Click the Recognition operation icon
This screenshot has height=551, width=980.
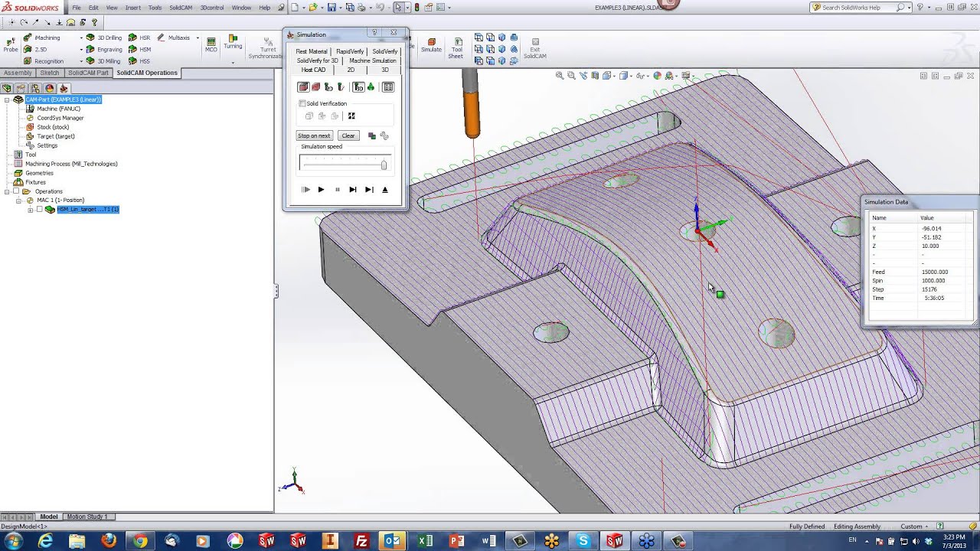(x=28, y=60)
